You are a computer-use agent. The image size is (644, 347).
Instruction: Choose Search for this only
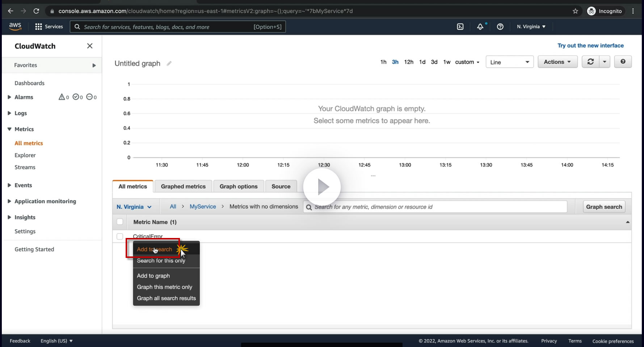[167, 260]
